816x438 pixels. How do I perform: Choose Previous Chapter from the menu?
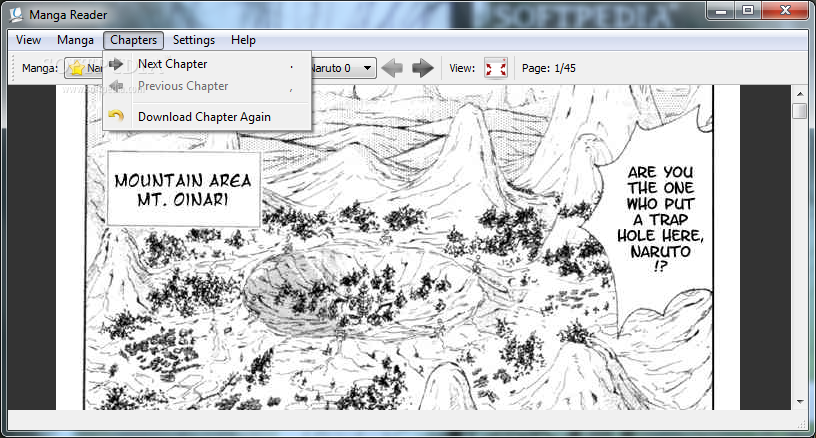tap(207, 86)
